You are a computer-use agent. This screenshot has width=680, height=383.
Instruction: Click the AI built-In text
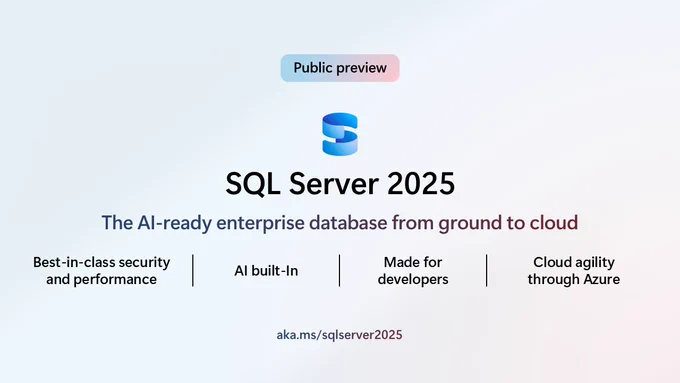click(x=266, y=271)
